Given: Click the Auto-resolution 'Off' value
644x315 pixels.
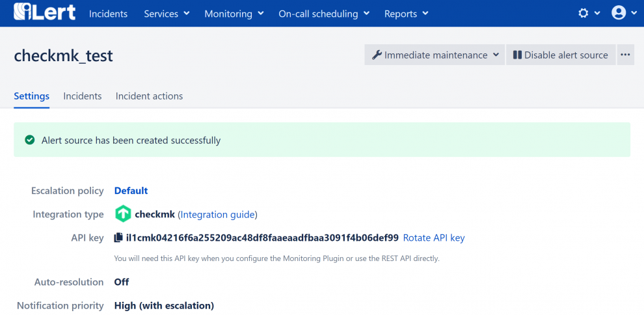Looking at the screenshot, I should tap(122, 282).
